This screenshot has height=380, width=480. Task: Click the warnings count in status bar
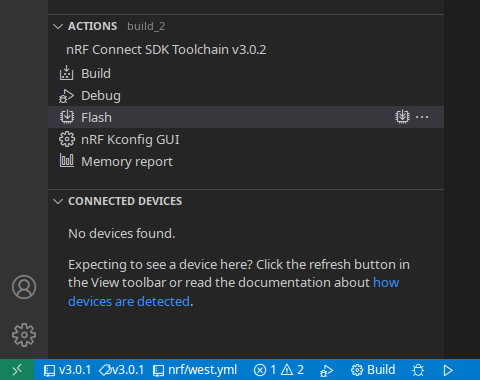292,370
